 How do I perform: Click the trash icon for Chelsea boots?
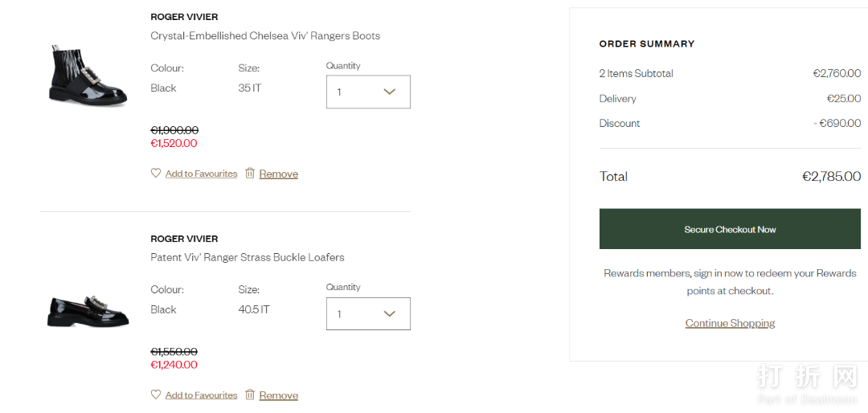coord(250,173)
